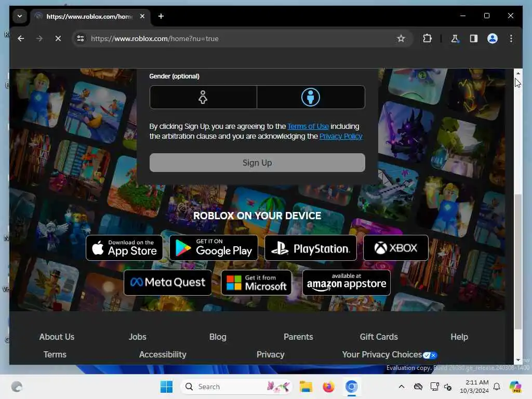Switch to Chromium taskbar icon
Viewport: 532px width, 399px height.
[352, 387]
